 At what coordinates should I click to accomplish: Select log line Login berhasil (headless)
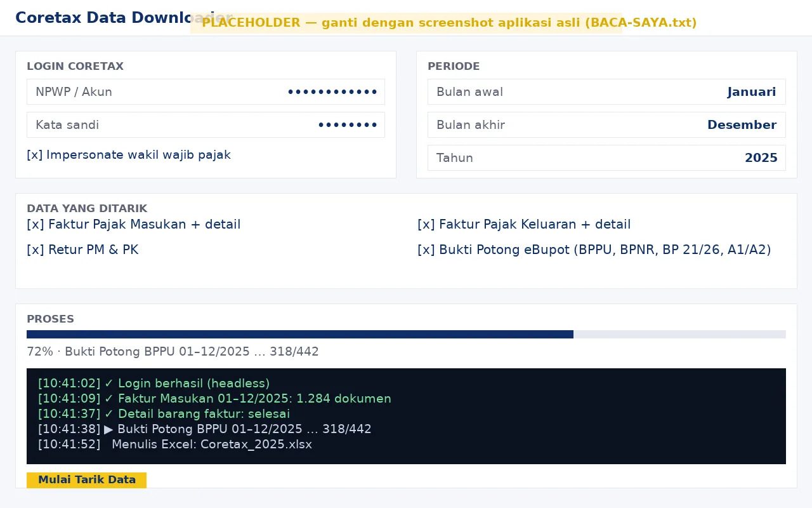pos(154,384)
